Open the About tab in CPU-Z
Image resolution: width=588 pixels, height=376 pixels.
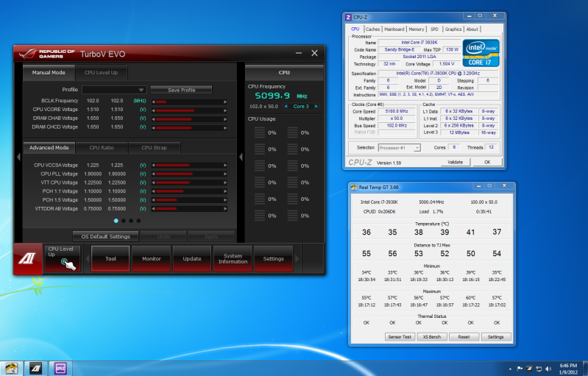pyautogui.click(x=472, y=29)
